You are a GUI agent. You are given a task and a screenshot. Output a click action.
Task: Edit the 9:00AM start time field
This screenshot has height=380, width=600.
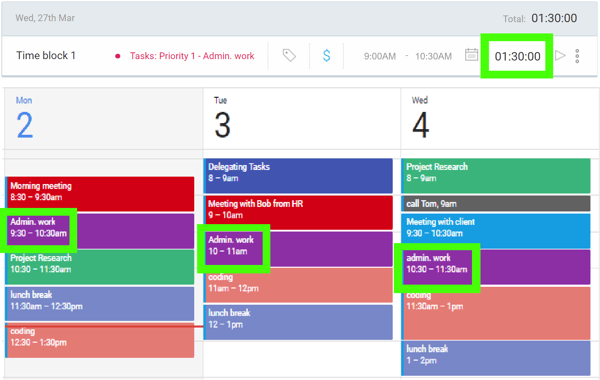click(x=380, y=56)
